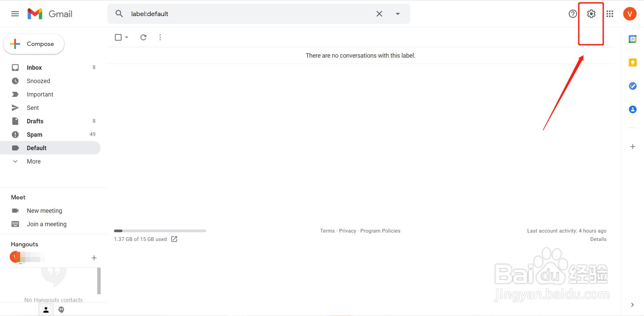Open Google Calendar side panel
644x316 pixels.
(633, 39)
